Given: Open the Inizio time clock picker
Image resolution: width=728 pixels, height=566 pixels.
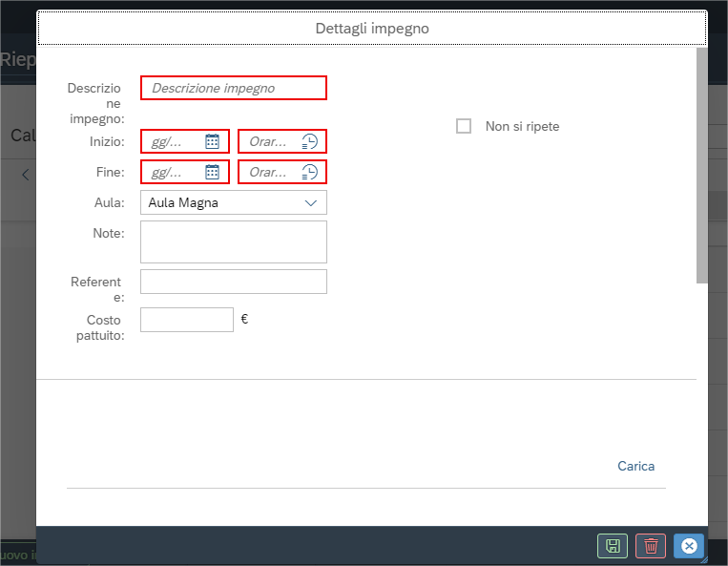Looking at the screenshot, I should click(310, 141).
